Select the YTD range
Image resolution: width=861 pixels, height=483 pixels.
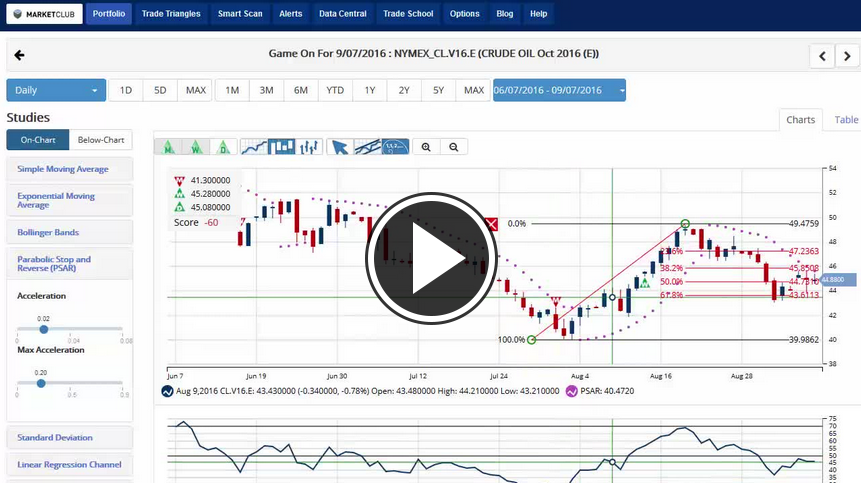335,90
